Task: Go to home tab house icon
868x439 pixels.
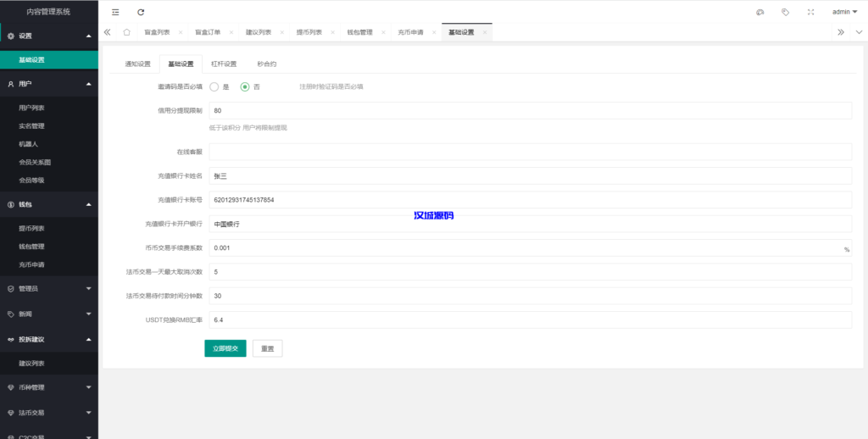Action: pos(126,32)
